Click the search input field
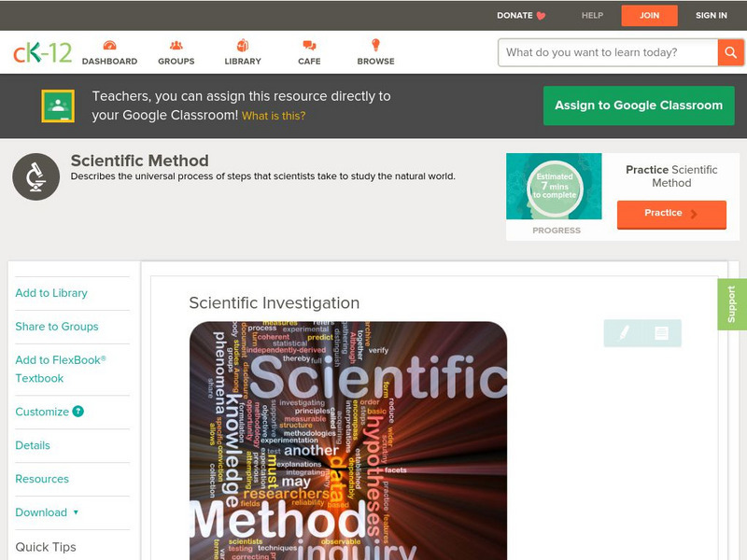Viewport: 747px width, 560px height. (x=607, y=52)
